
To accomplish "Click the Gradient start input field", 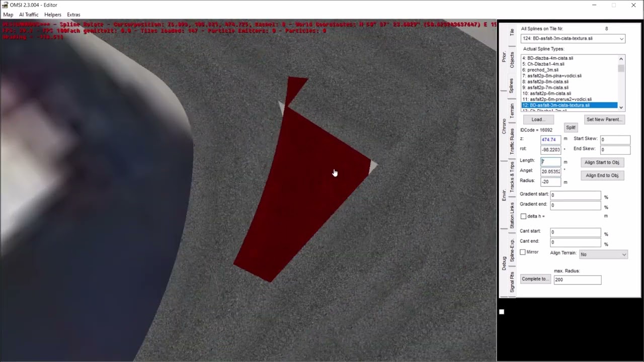I will click(576, 195).
